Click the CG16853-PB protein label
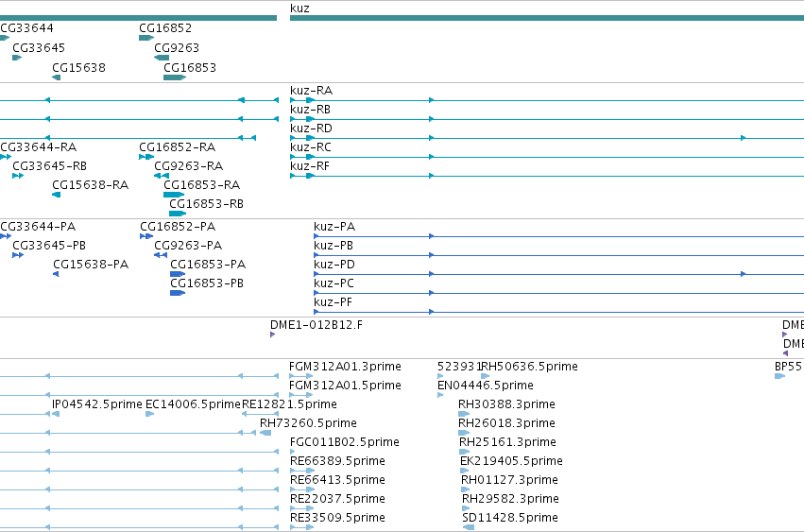 [x=207, y=283]
